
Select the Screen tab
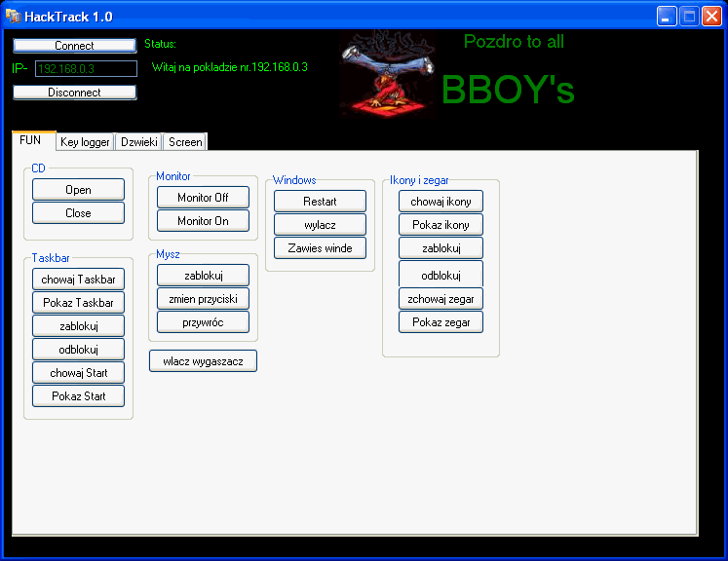(185, 142)
